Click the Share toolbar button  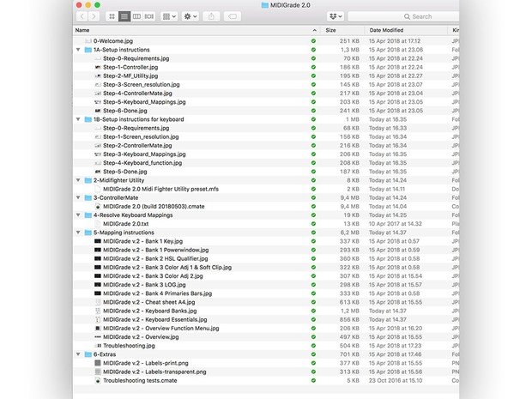[x=211, y=16]
